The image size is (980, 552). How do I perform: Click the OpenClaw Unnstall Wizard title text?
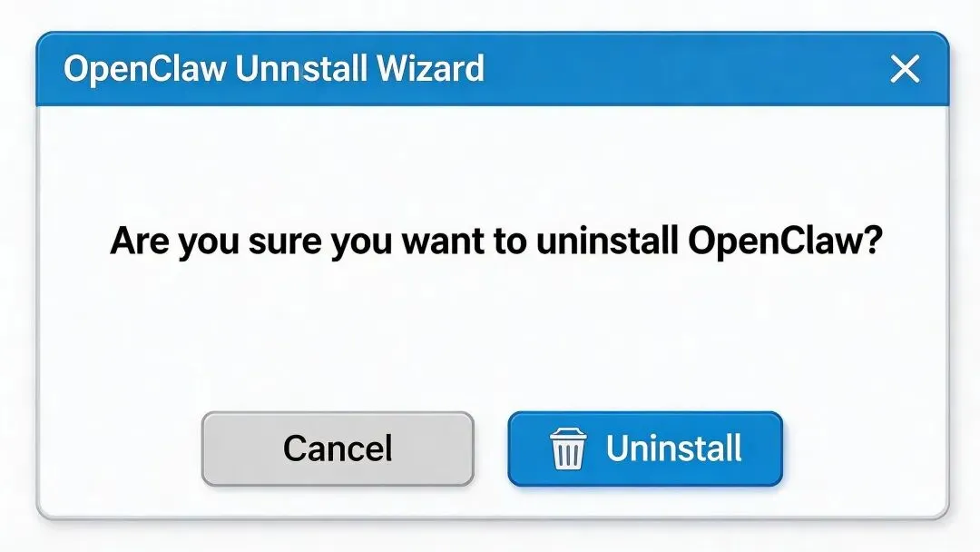pyautogui.click(x=274, y=69)
